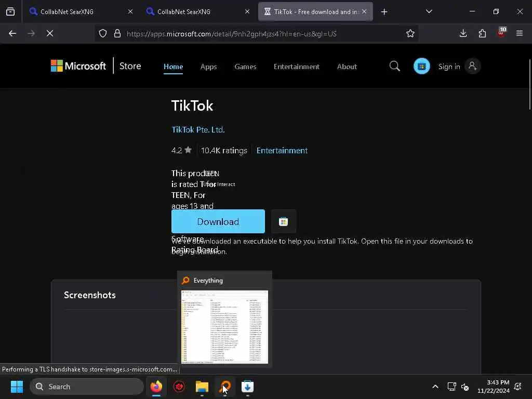Select the Home nav item
This screenshot has height=399, width=532.
click(x=173, y=66)
